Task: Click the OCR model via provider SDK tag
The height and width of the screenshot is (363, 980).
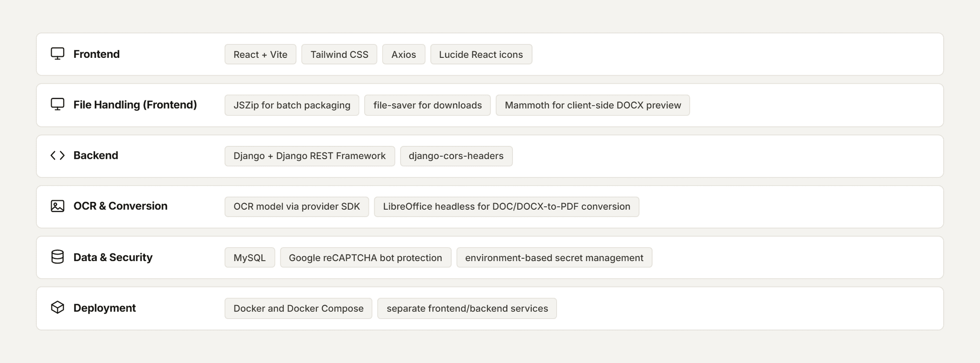Action: pos(297,207)
